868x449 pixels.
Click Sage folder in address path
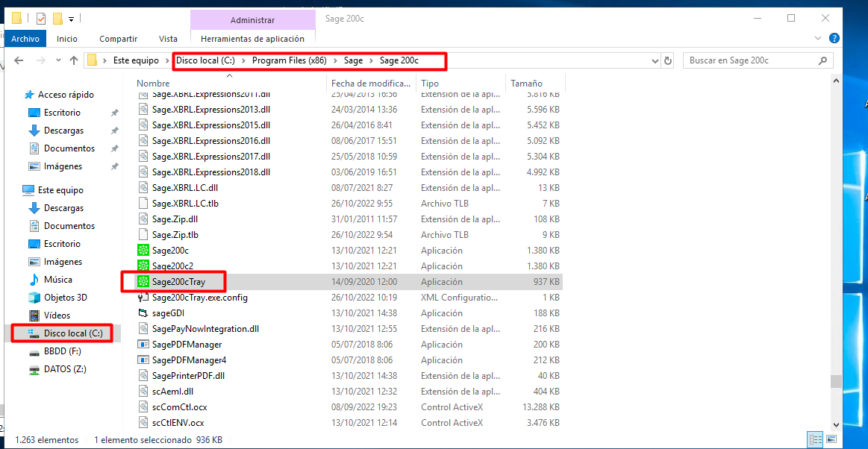[353, 60]
